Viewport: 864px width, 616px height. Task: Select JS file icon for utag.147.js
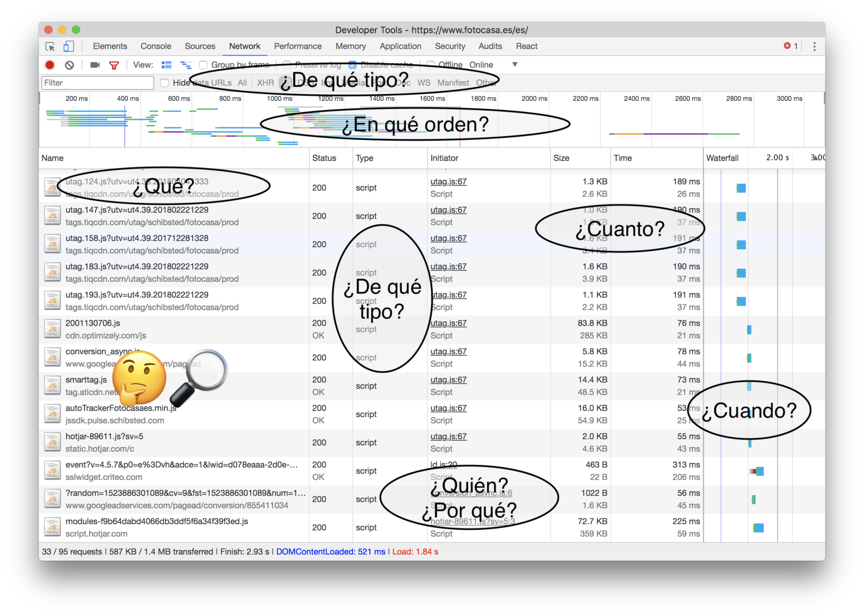click(x=53, y=216)
